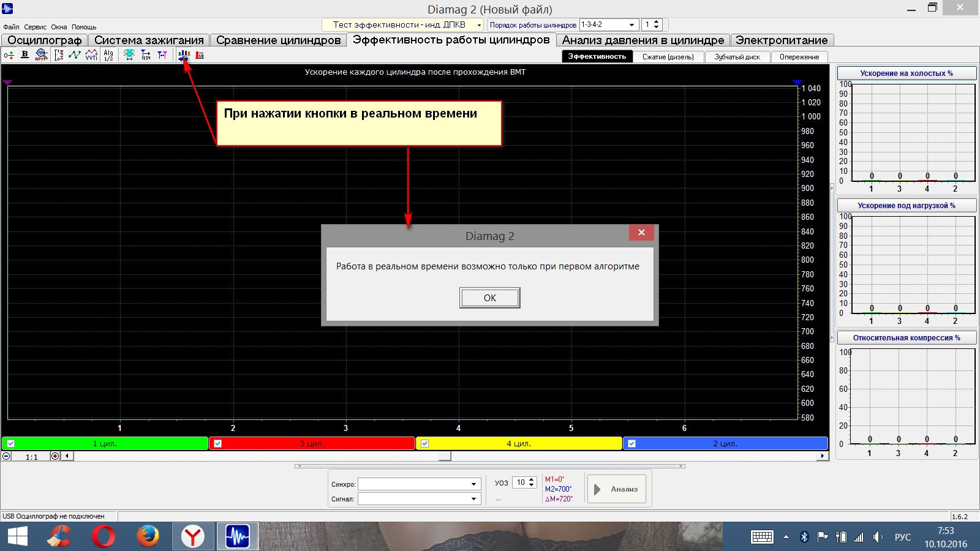
Task: Click the blue right marker triangle
Action: (797, 82)
